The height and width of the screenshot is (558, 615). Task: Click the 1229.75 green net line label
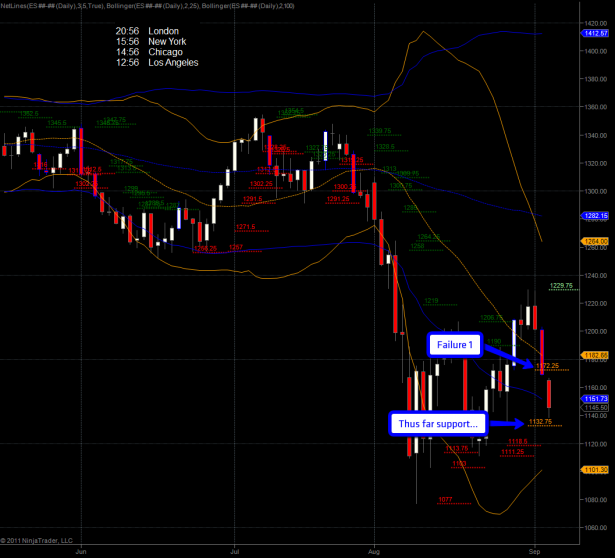(x=561, y=285)
